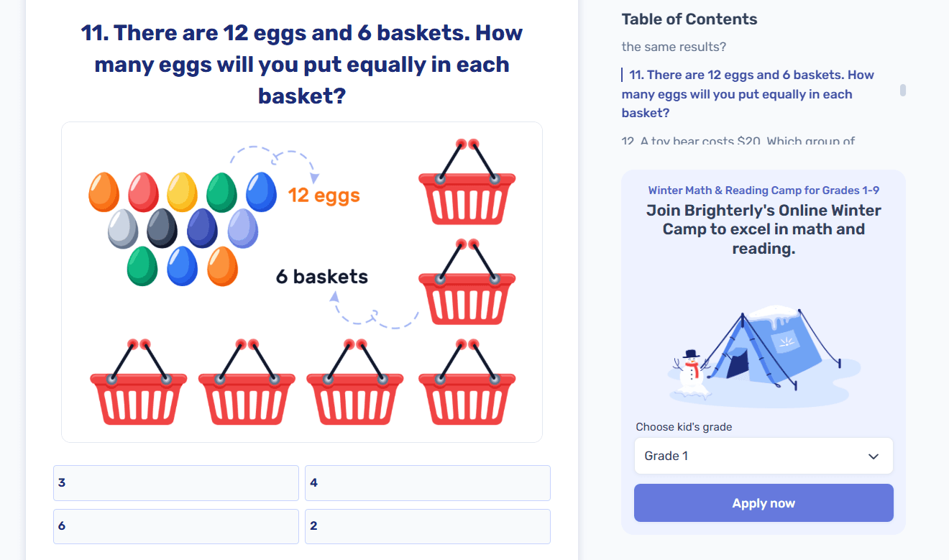Click the dropdown chevron arrow

(874, 456)
